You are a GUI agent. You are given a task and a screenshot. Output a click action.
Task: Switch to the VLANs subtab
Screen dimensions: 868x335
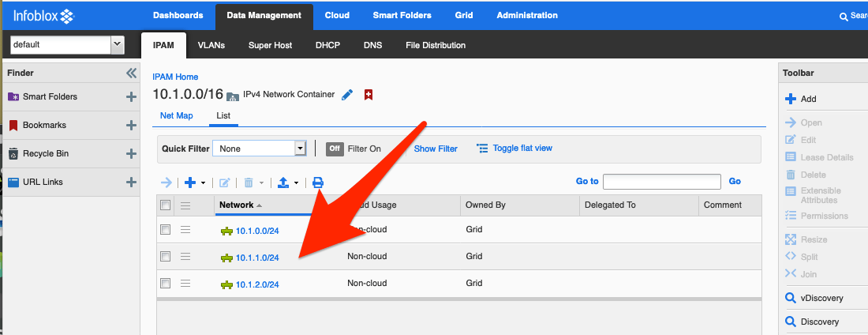211,46
